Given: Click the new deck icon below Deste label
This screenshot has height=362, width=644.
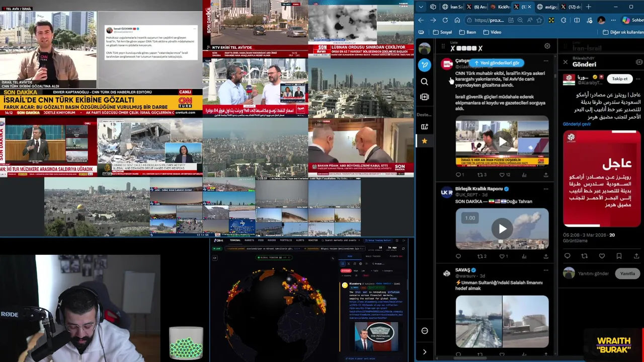Looking at the screenshot, I should [x=425, y=127].
